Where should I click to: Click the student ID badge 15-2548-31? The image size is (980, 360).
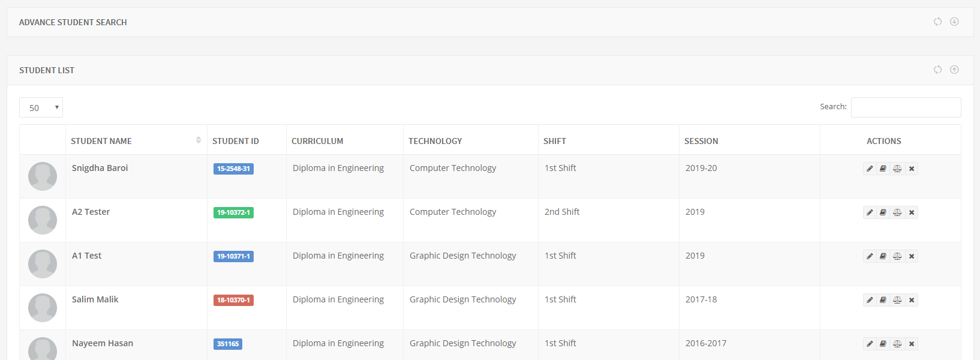(x=233, y=169)
